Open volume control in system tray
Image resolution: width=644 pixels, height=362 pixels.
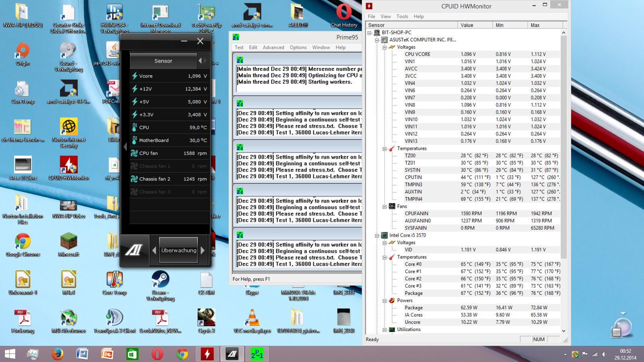[604, 354]
